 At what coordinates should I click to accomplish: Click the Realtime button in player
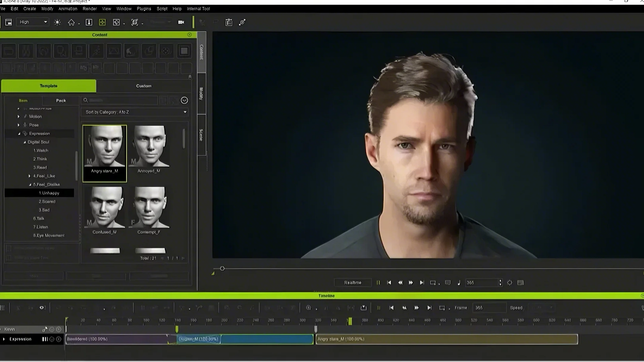pos(353,282)
